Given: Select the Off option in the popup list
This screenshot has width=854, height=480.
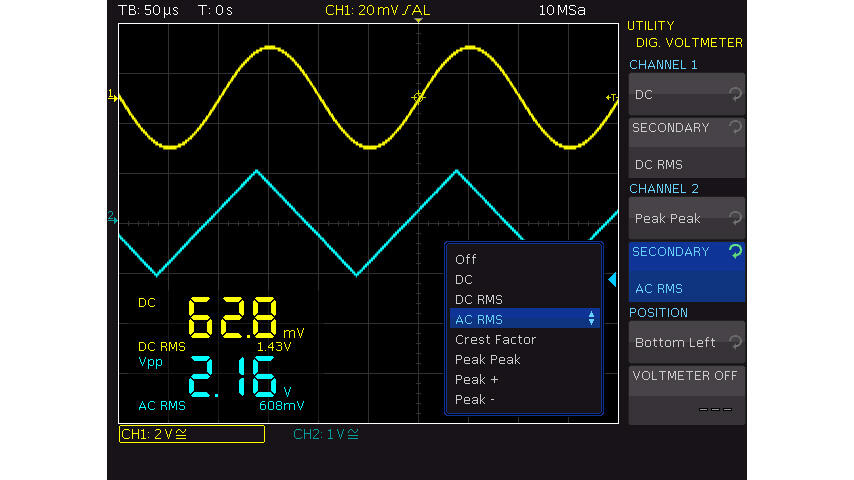Looking at the screenshot, I should pyautogui.click(x=466, y=259).
